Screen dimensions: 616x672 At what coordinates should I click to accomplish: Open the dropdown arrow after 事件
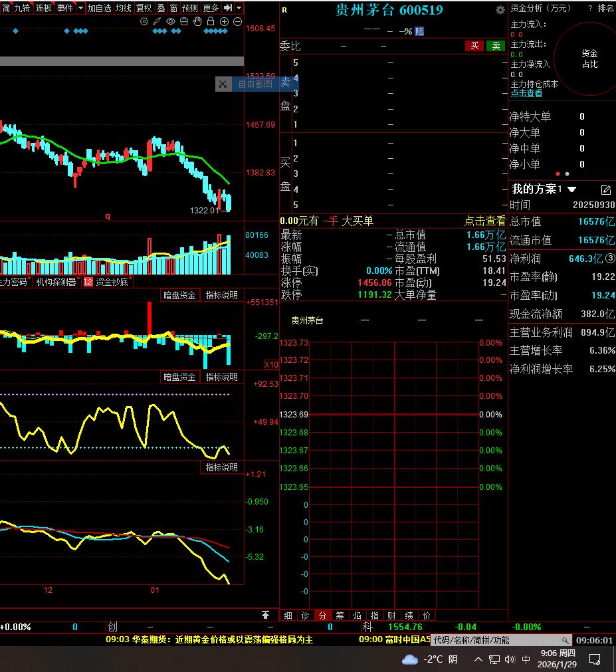(x=80, y=8)
